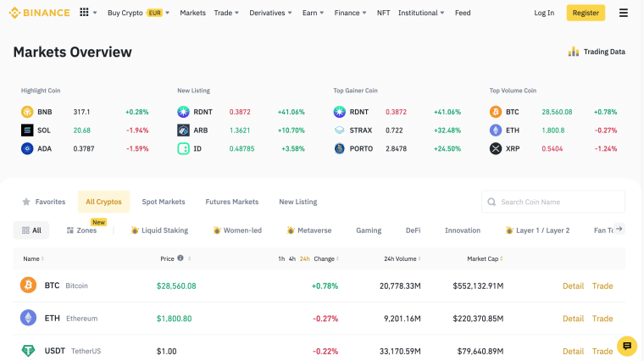Select the 24h change interval
Image resolution: width=644 pixels, height=361 pixels.
[x=304, y=258]
